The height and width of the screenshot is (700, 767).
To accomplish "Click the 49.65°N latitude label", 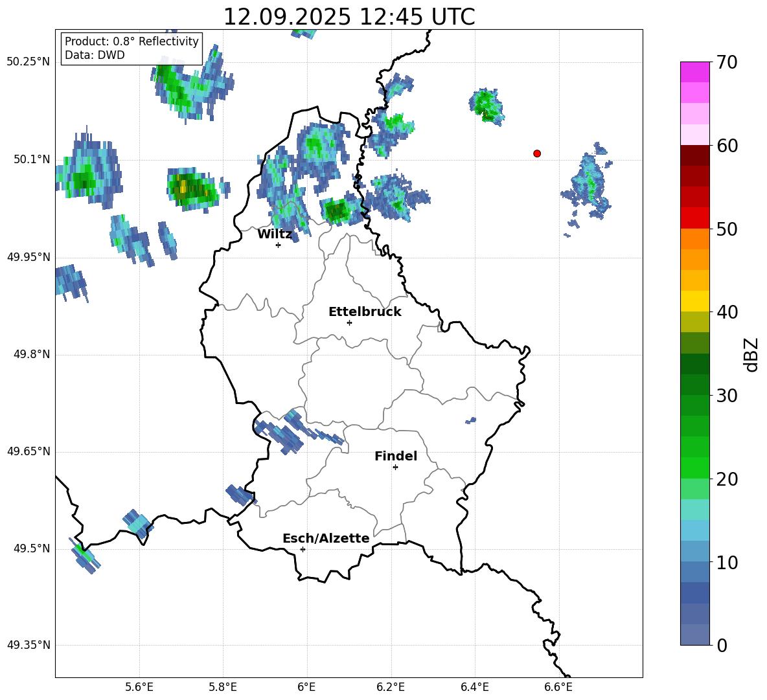I will tap(29, 451).
